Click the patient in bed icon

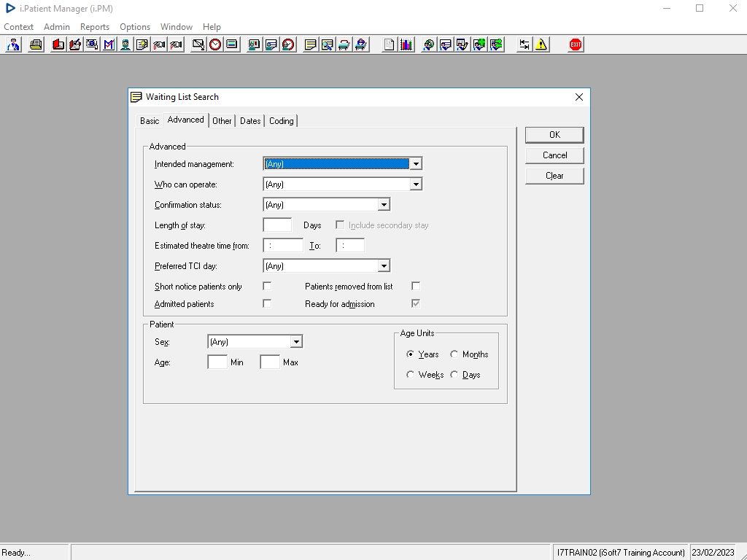[361, 44]
